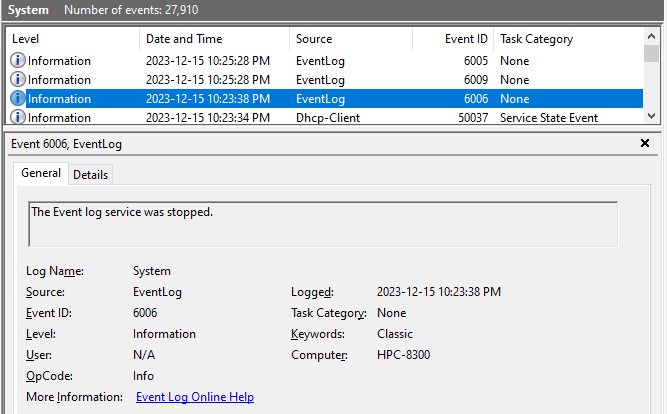Image resolution: width=667 pixels, height=414 pixels.
Task: Sort events by Date and Time column
Action: pyautogui.click(x=212, y=39)
